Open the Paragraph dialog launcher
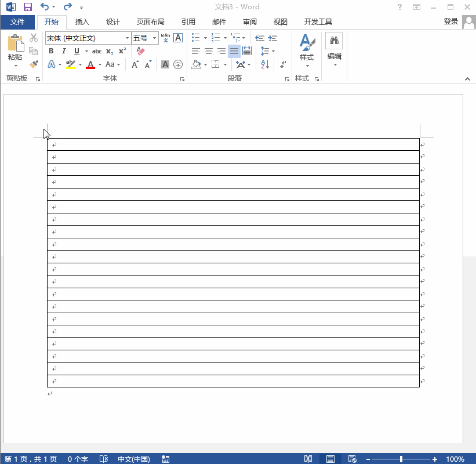Image resolution: width=476 pixels, height=464 pixels. 287,79
